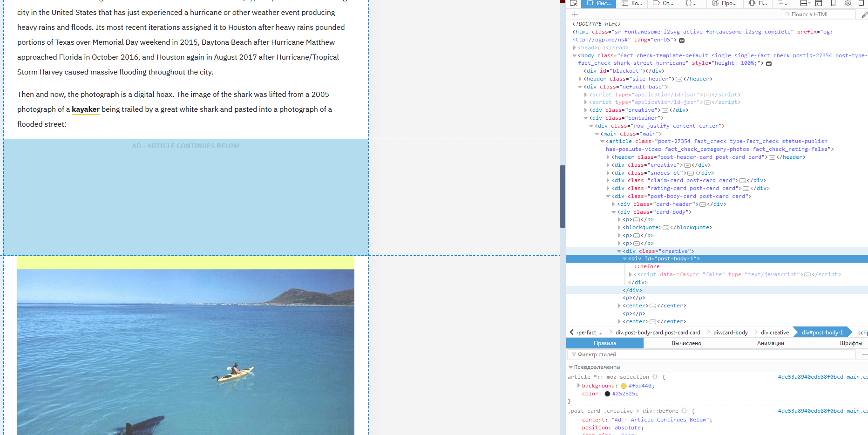Screen dimensions: 868x435
Task: Open the DevTools settings gear
Action: click(848, 3)
